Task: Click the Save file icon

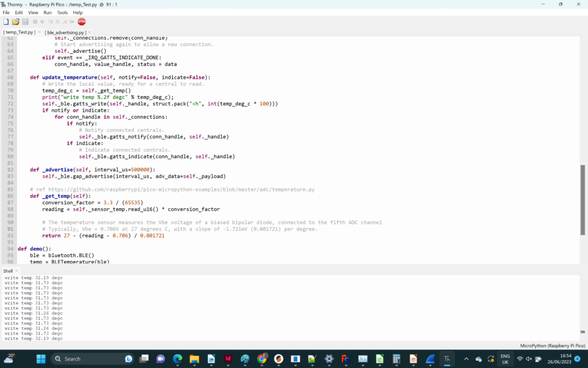Action: click(x=25, y=22)
